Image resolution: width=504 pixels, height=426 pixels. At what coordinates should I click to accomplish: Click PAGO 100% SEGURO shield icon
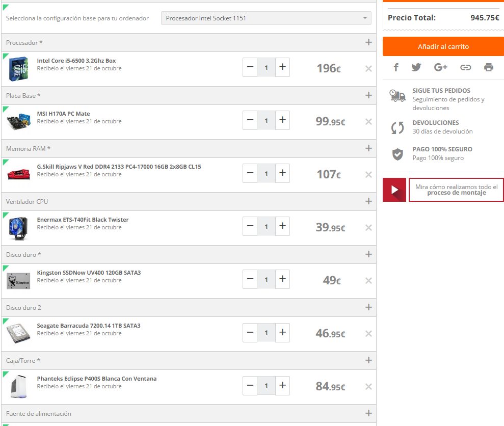(397, 154)
